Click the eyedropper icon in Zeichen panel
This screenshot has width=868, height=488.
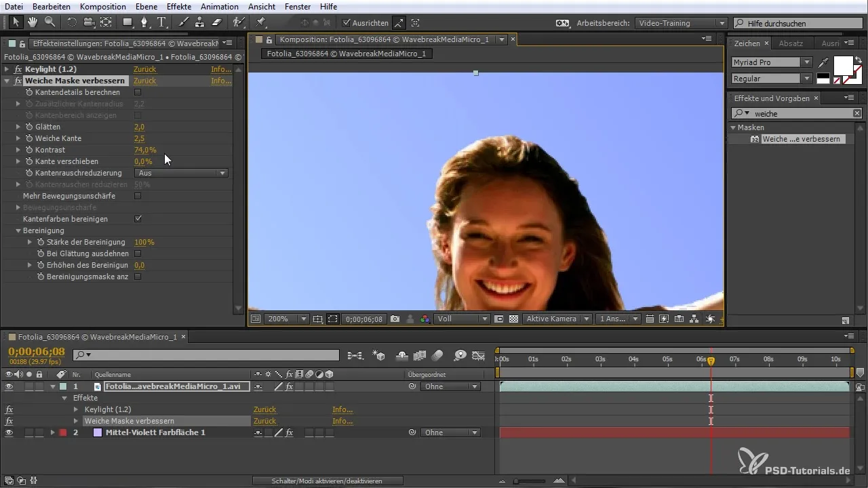823,62
